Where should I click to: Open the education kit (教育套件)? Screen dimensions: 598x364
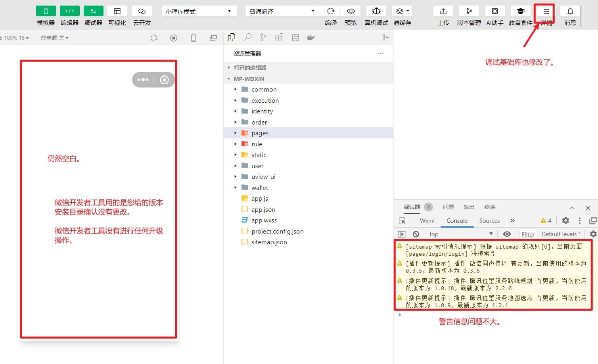pyautogui.click(x=521, y=11)
